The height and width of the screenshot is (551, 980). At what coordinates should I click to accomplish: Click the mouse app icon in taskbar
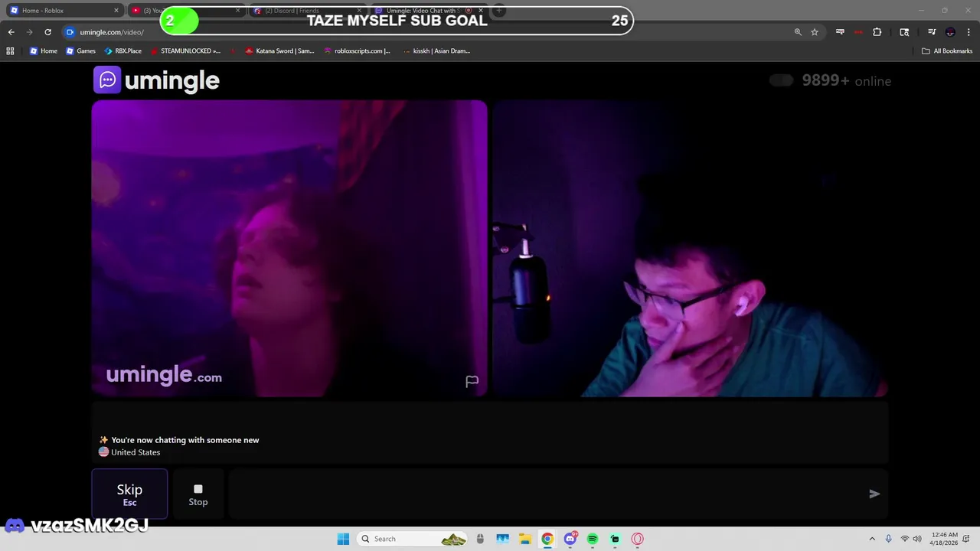point(480,539)
